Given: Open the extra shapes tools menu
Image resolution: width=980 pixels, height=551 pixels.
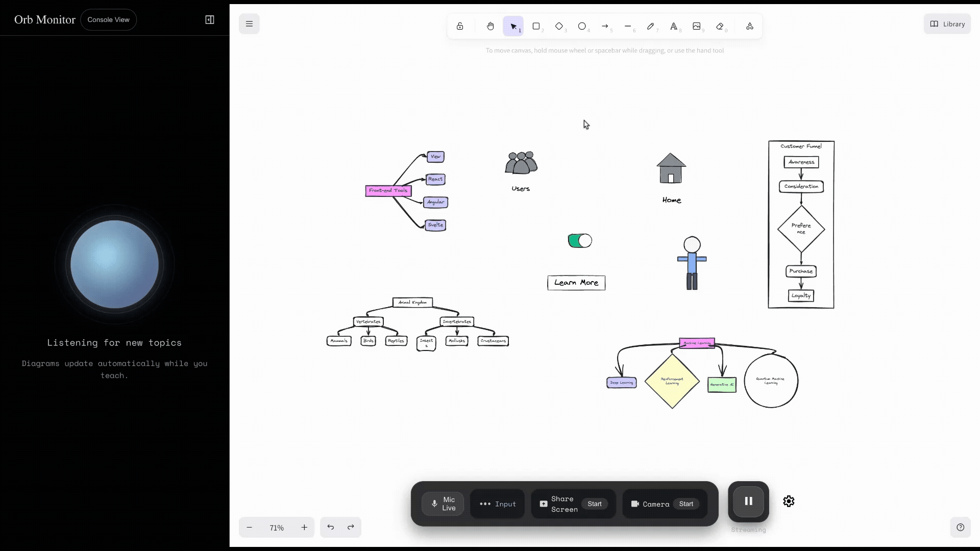Looking at the screenshot, I should pos(749,26).
